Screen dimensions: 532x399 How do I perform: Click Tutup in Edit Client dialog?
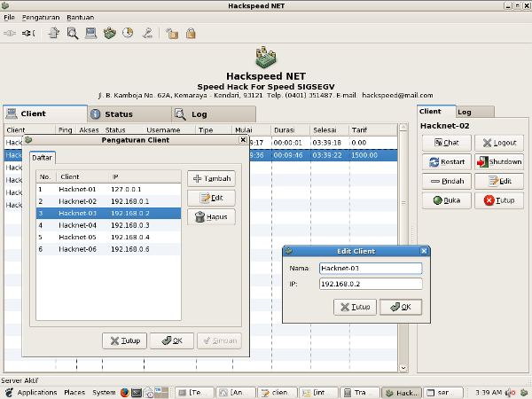pos(355,307)
